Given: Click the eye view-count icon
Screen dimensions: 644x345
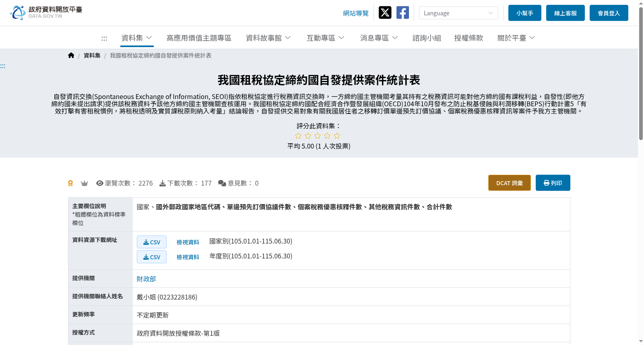Looking at the screenshot, I should pos(100,183).
